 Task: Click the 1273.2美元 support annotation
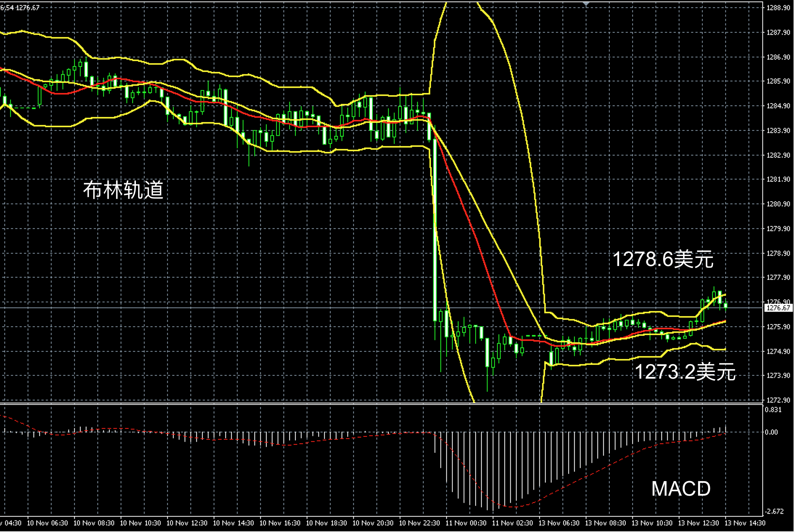pos(685,372)
